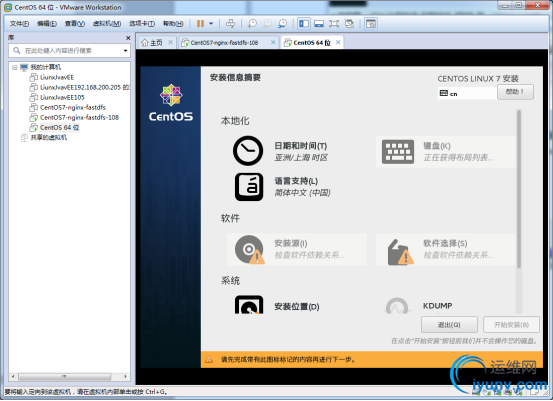
Task: Open Language Support icon
Action: click(x=249, y=187)
